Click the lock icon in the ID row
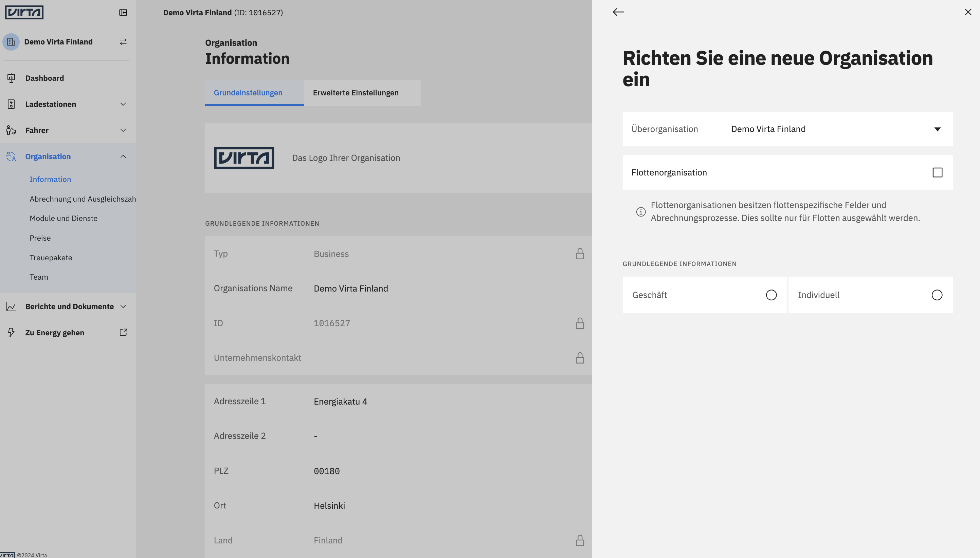 coord(580,323)
